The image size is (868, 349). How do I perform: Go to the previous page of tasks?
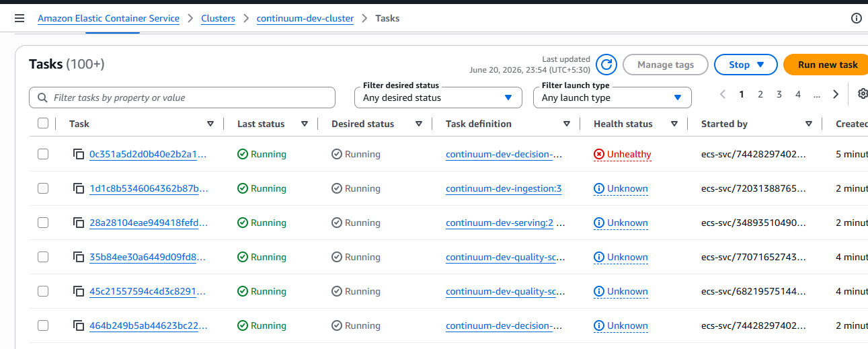coord(723,94)
